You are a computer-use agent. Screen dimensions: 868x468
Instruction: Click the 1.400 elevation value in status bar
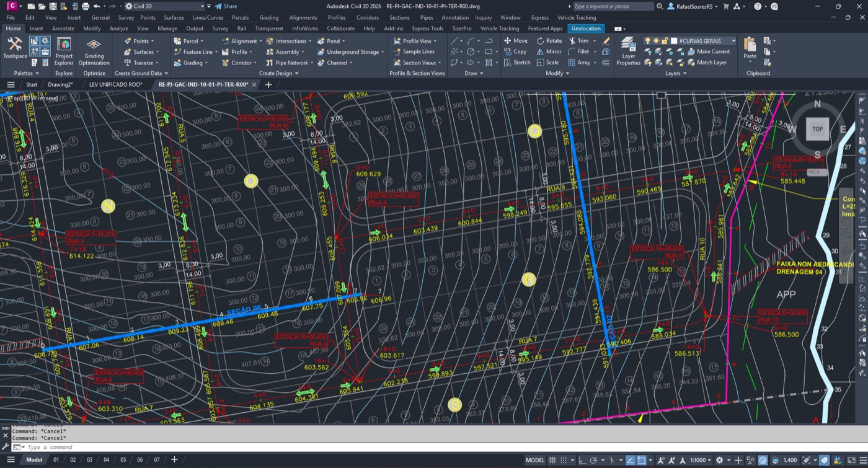(x=790, y=460)
